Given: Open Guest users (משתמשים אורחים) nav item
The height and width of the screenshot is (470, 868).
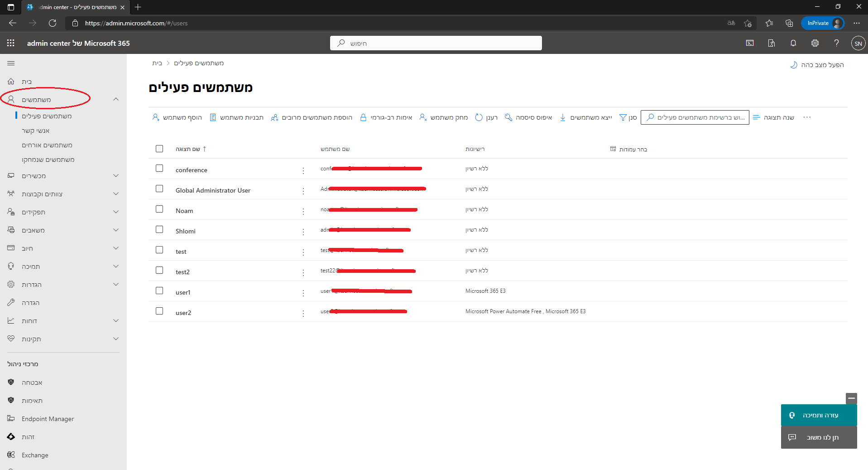Looking at the screenshot, I should click(47, 145).
